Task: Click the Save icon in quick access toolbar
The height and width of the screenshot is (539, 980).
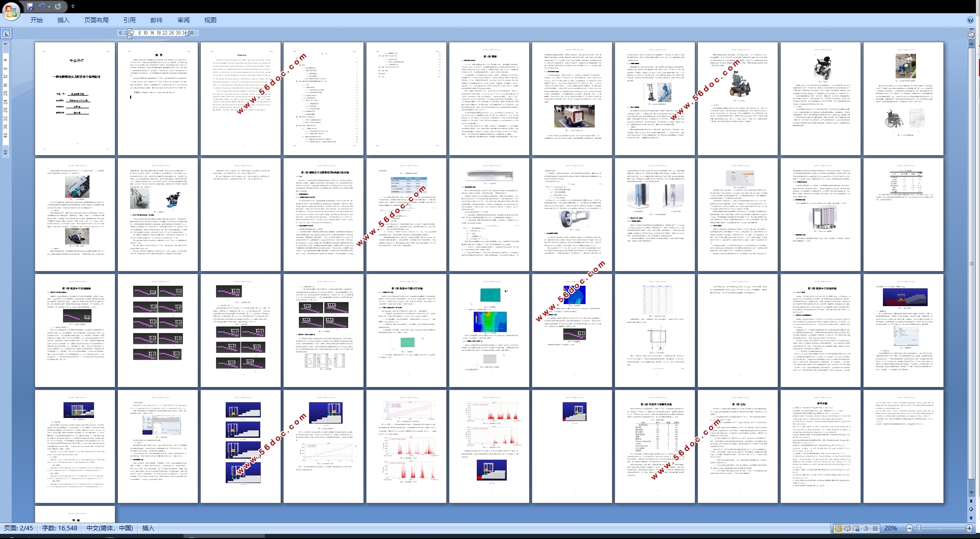Action: pyautogui.click(x=30, y=7)
